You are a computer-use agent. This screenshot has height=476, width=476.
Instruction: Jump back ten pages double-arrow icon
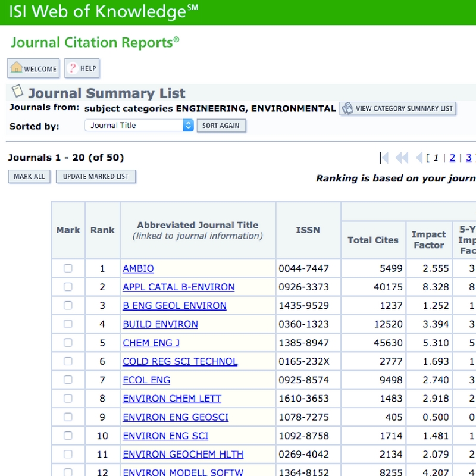[402, 158]
